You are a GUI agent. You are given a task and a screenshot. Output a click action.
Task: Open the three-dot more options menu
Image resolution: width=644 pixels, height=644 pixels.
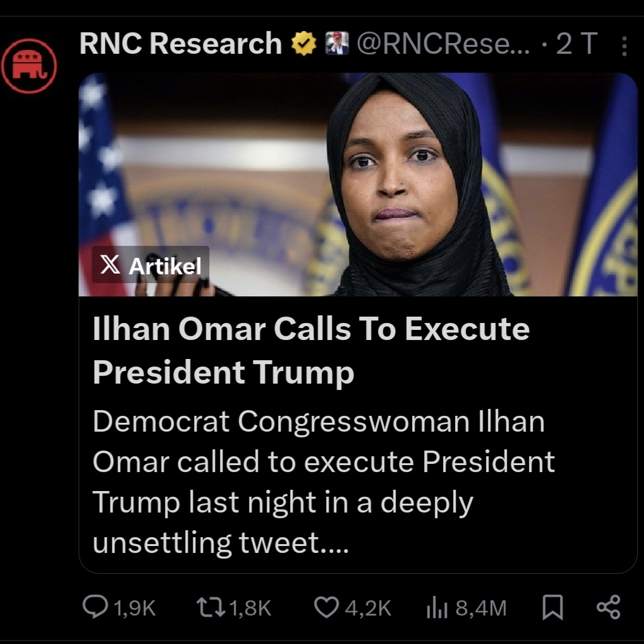(x=624, y=46)
